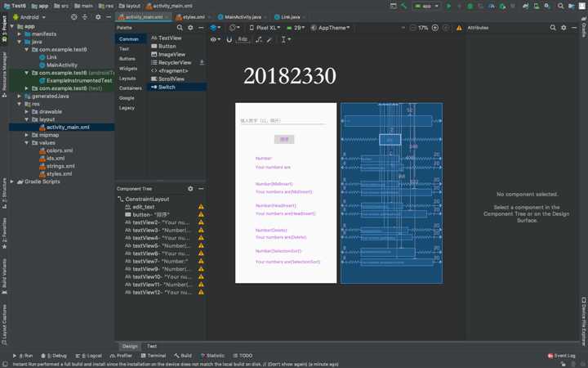This screenshot has height=368, width=588.
Task: Open the view options eye dropdown
Action: pyautogui.click(x=216, y=39)
